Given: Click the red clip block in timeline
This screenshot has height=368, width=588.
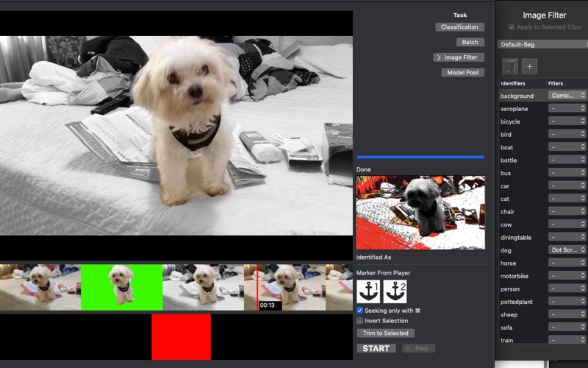Looking at the screenshot, I should click(x=181, y=336).
